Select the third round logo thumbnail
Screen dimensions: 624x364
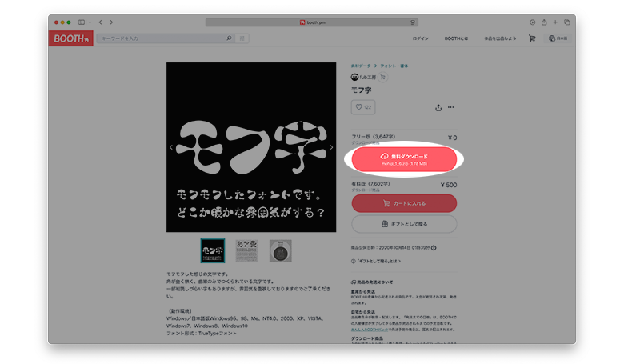(280, 250)
